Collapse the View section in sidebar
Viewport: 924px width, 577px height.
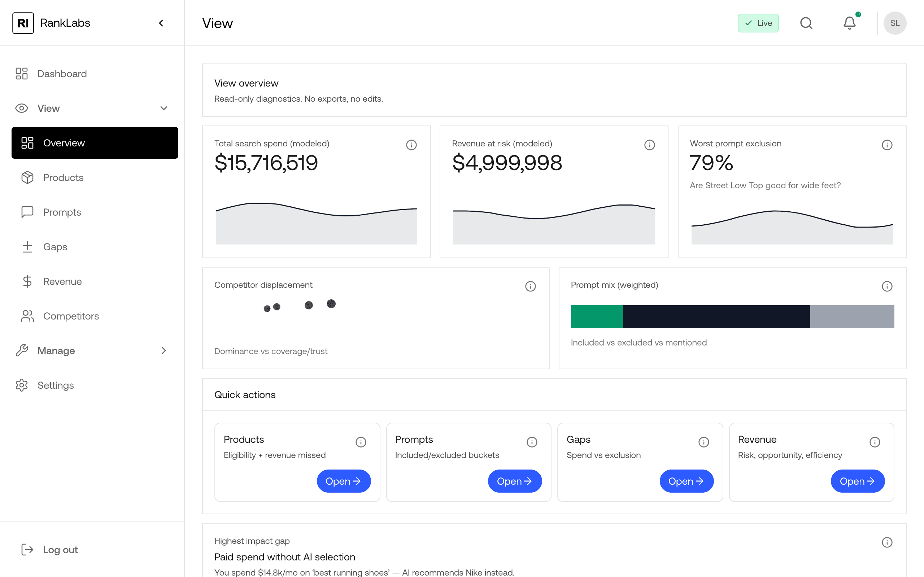[164, 109]
